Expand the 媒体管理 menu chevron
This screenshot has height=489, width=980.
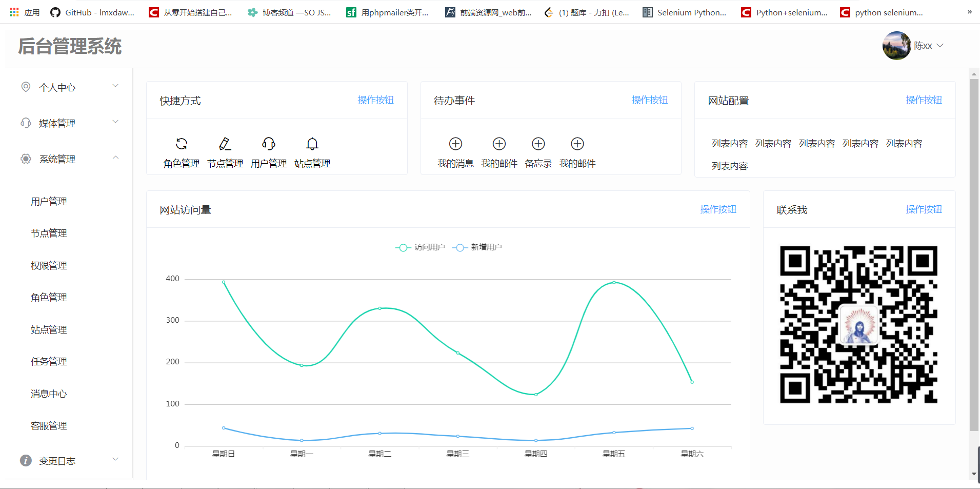click(x=115, y=122)
